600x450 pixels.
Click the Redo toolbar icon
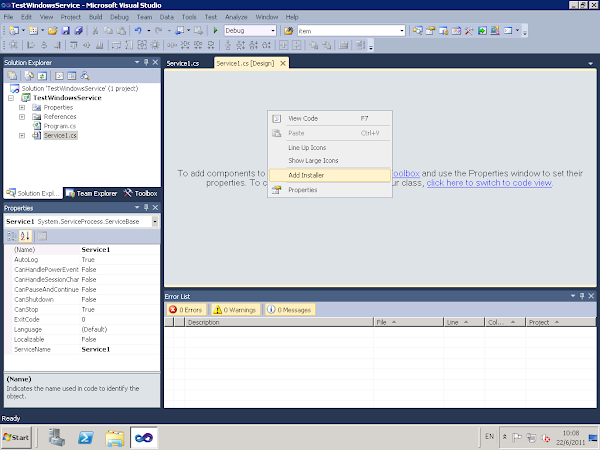(x=158, y=31)
